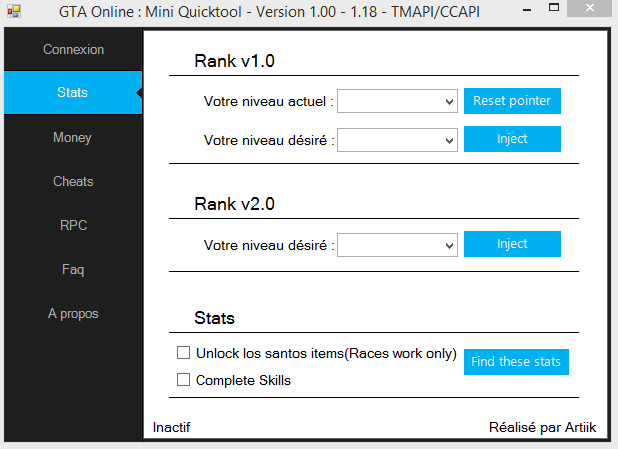
Task: Tick the Complete Skills checkbox
Action: (183, 380)
